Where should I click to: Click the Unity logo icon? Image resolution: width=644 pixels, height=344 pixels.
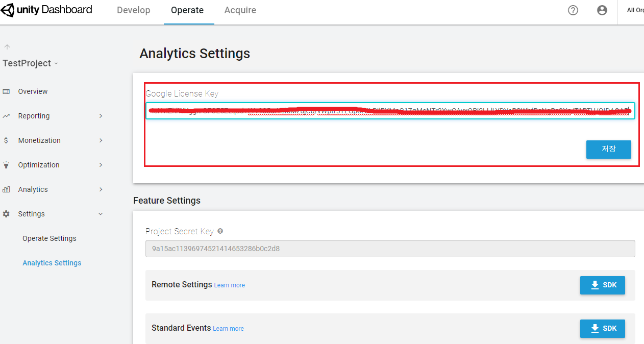click(7, 10)
